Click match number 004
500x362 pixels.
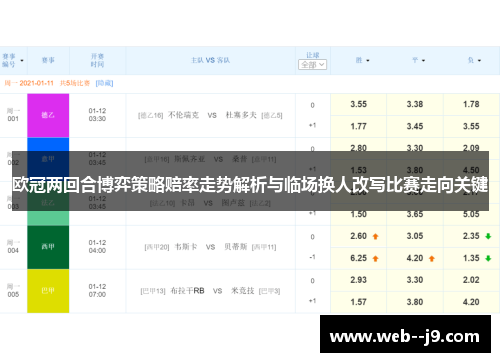click(13, 251)
